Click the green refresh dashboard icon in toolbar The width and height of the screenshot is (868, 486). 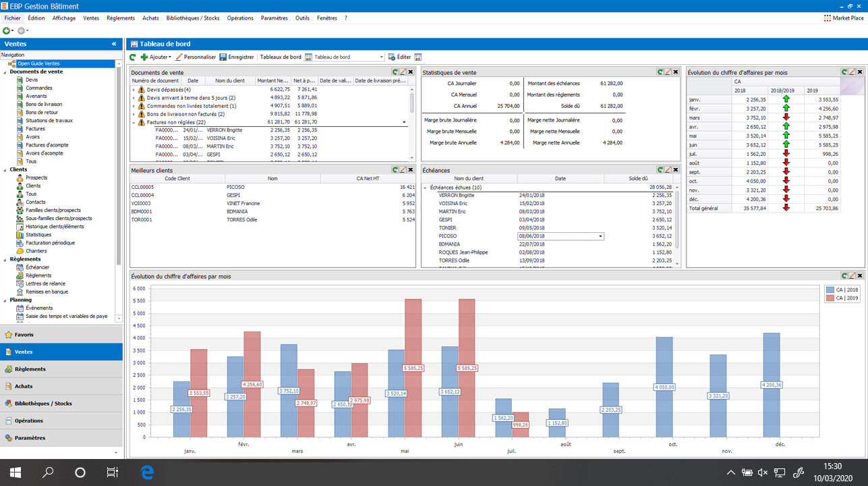[133, 57]
